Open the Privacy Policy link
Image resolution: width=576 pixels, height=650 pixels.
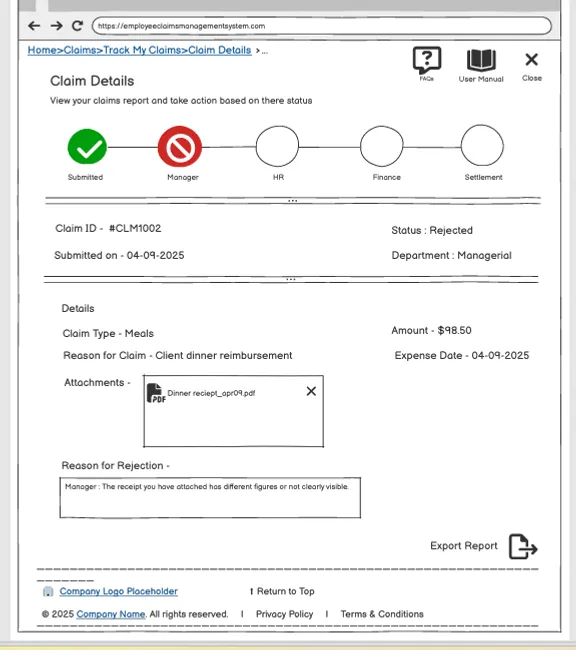click(x=284, y=614)
